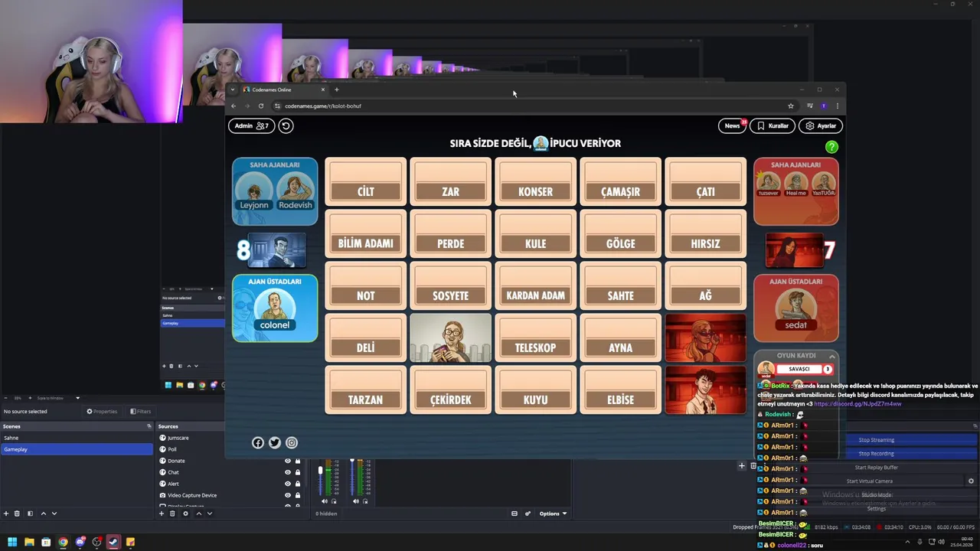Select the KARDAN ADAM word card

(x=535, y=285)
